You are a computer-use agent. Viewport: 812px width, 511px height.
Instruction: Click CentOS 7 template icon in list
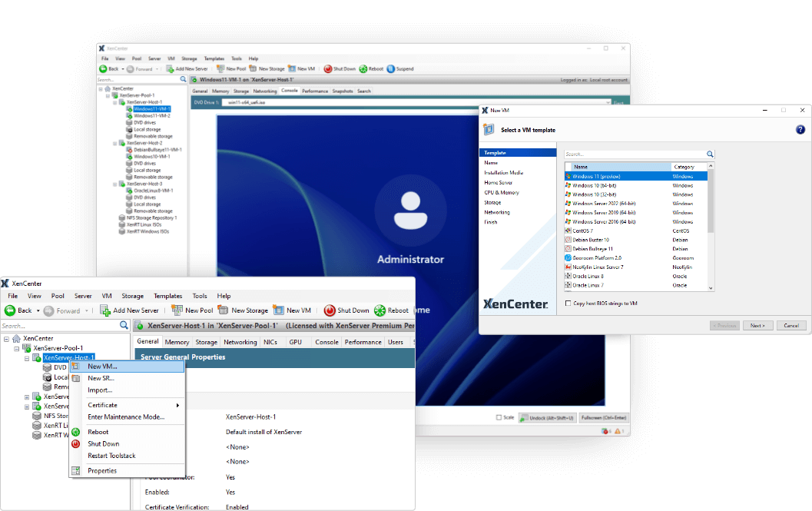[568, 231]
